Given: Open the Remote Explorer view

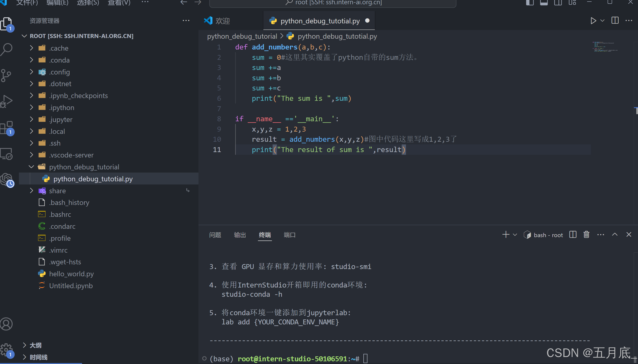Looking at the screenshot, I should click(7, 154).
